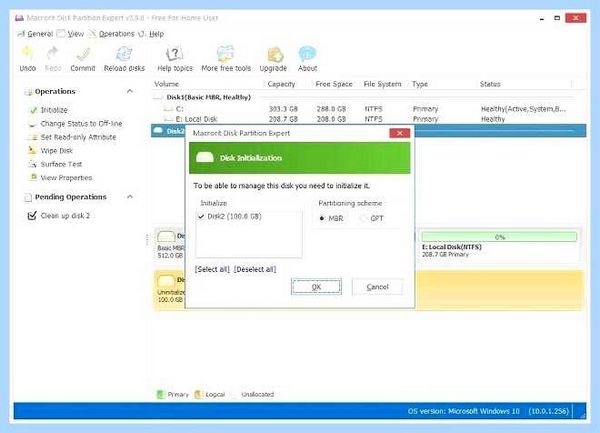
Task: Click the E: Local Disk 0% usage bar
Action: point(499,237)
